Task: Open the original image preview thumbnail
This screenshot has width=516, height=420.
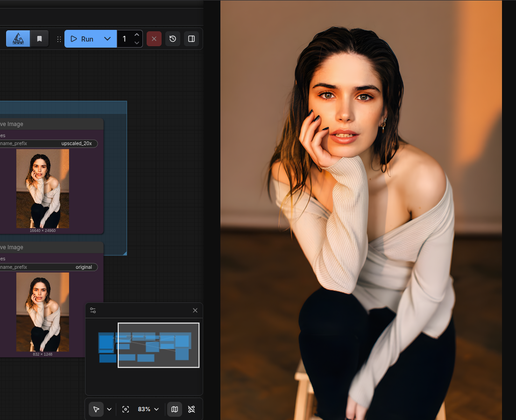Action: pyautogui.click(x=43, y=312)
